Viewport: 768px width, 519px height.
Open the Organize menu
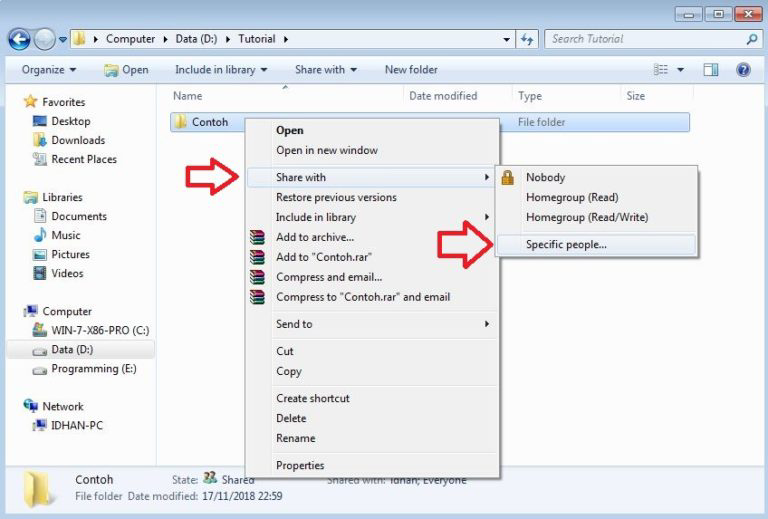tap(49, 70)
